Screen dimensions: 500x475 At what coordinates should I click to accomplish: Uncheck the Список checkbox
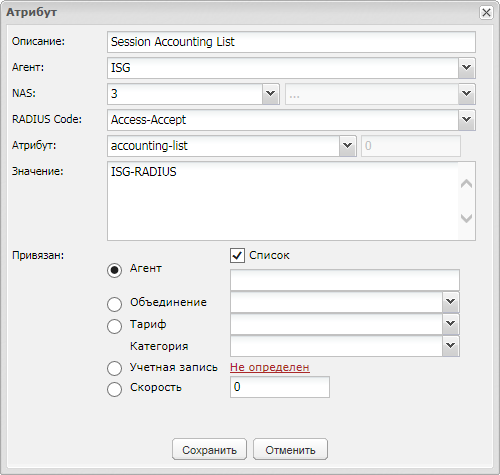click(x=237, y=256)
